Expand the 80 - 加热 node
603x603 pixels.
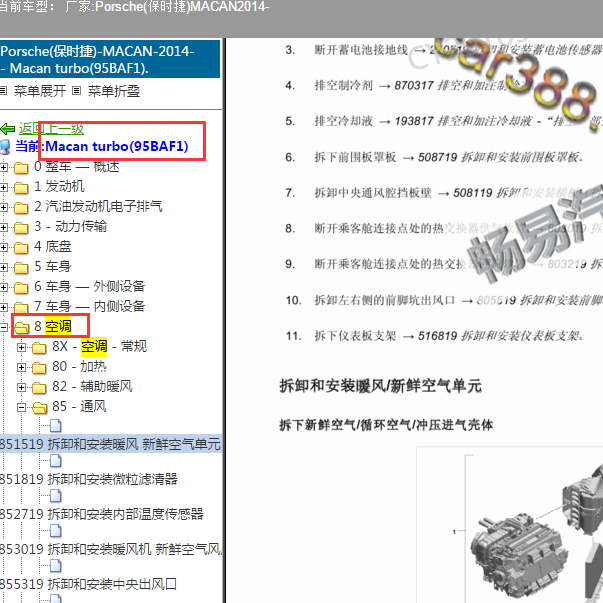[x=22, y=367]
